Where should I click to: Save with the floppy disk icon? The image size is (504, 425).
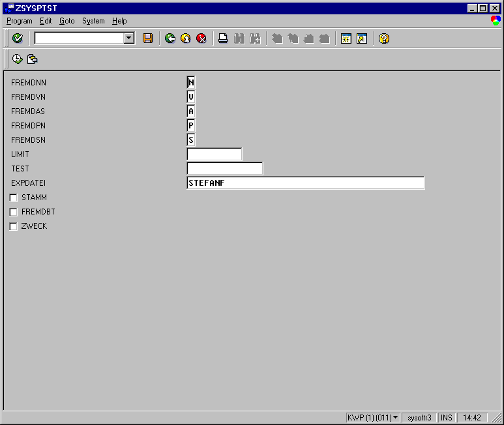tap(147, 38)
